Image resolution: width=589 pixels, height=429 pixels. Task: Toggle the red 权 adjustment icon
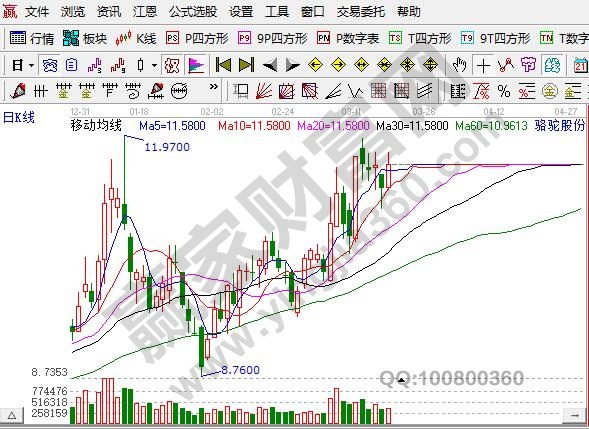coord(172,65)
